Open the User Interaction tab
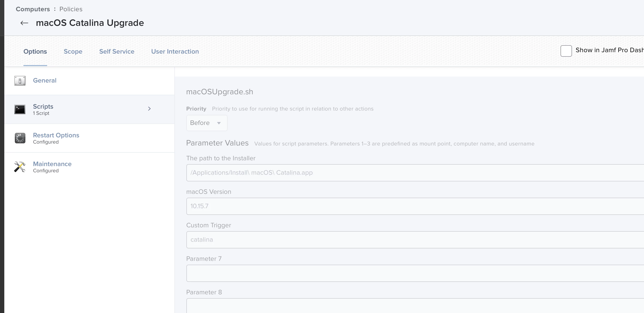The width and height of the screenshot is (644, 313). (175, 51)
